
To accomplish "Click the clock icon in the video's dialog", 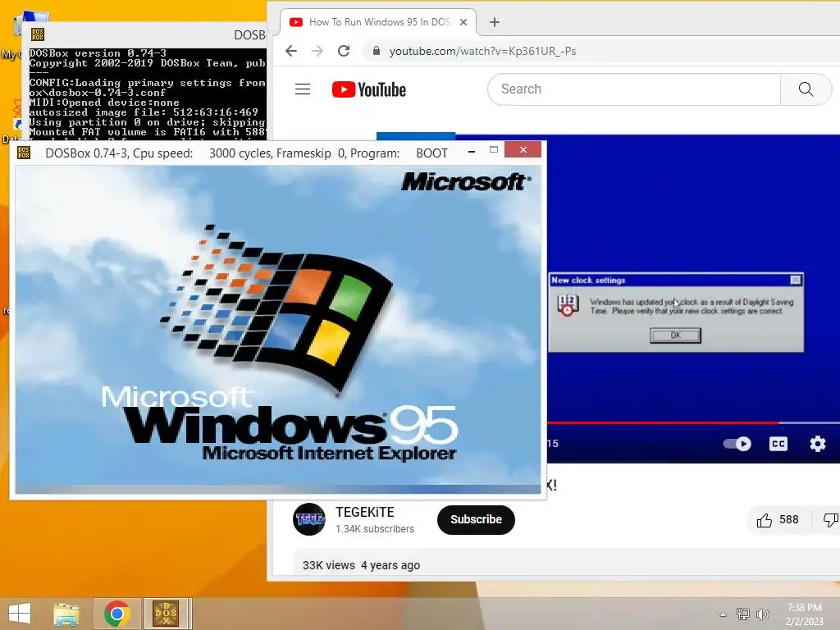I will (x=568, y=305).
